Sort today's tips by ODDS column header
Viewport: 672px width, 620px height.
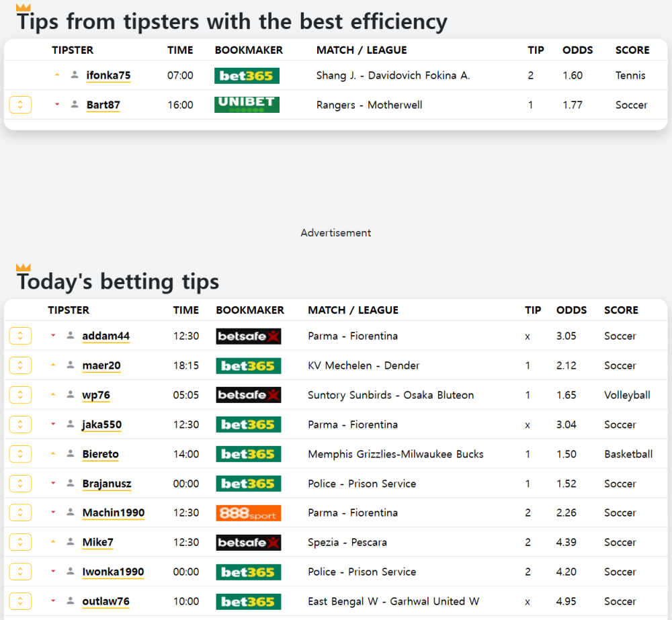click(571, 310)
